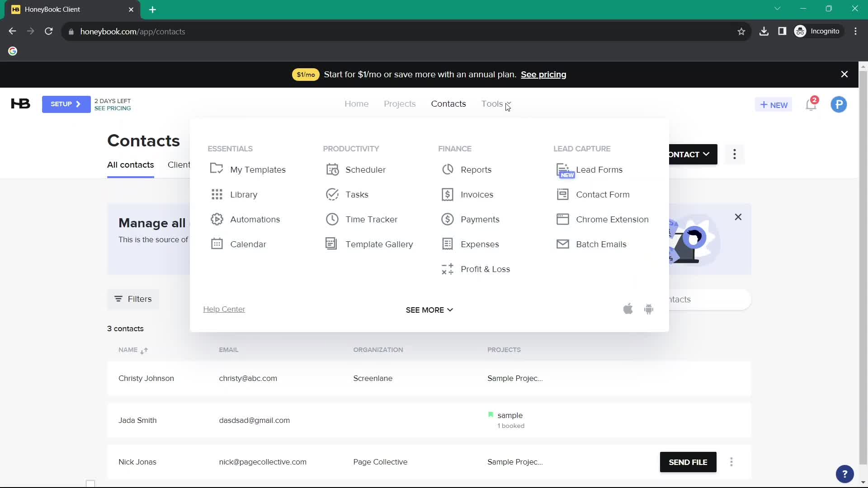This screenshot has height=488, width=868.
Task: Open Chrome three-dot menu
Action: pos(855,31)
